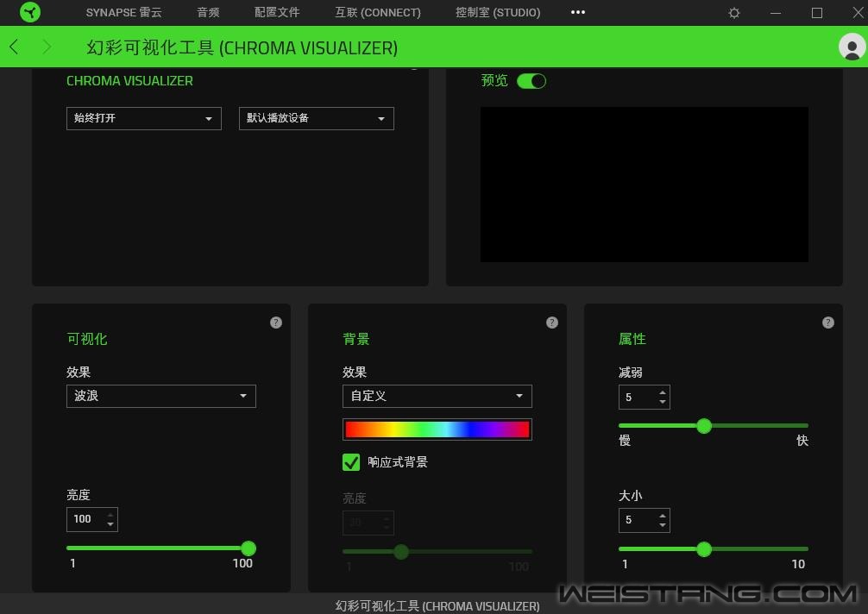868x614 pixels.
Task: Open the settings gear icon
Action: (x=734, y=13)
